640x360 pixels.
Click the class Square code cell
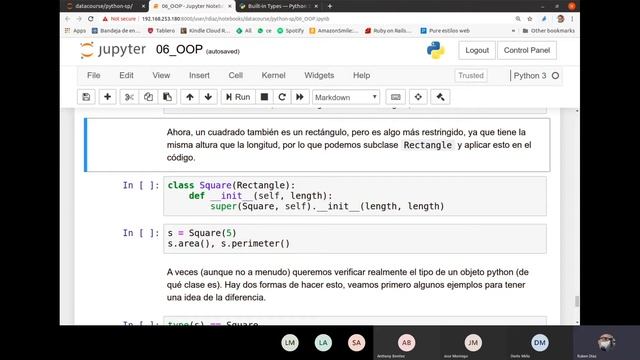355,196
